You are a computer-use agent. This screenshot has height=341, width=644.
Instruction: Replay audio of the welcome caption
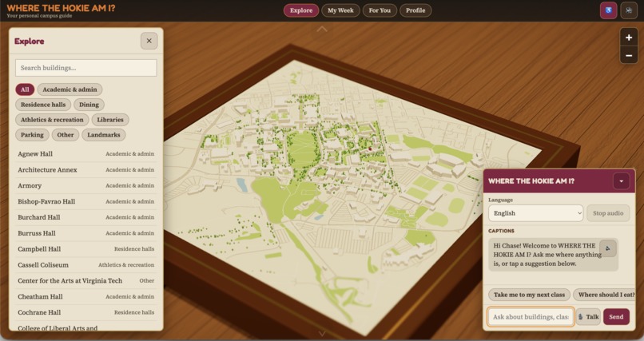[608, 248]
